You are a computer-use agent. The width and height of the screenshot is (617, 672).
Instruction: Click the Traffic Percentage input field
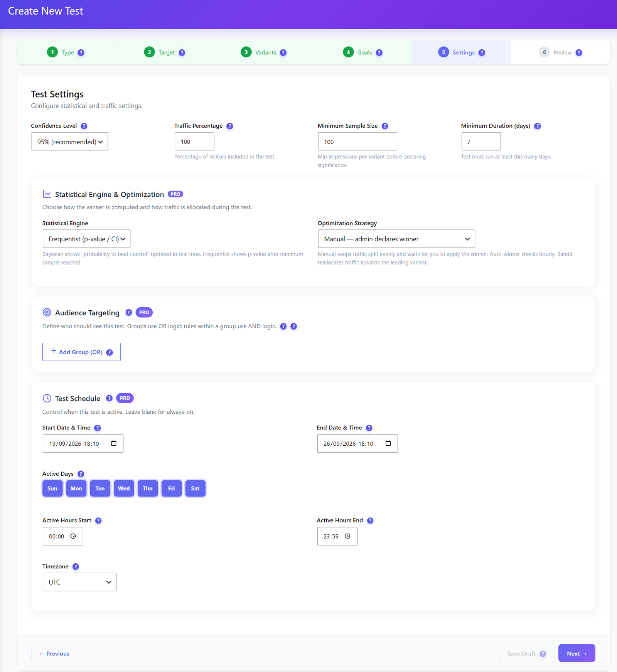(194, 141)
